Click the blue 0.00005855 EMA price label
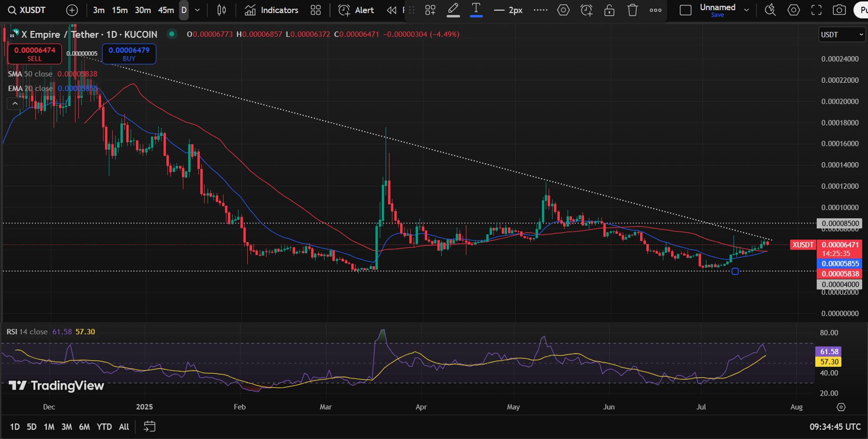868x439 pixels. pos(840,264)
